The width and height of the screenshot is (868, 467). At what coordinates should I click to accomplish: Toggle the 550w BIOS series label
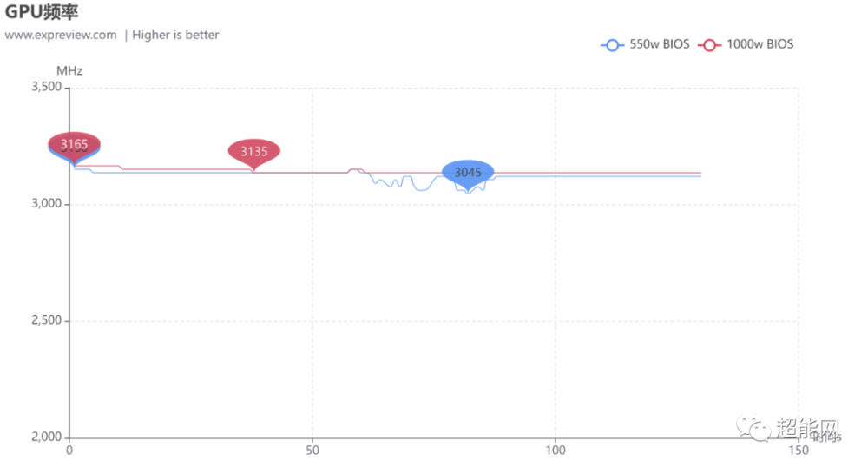tap(660, 44)
